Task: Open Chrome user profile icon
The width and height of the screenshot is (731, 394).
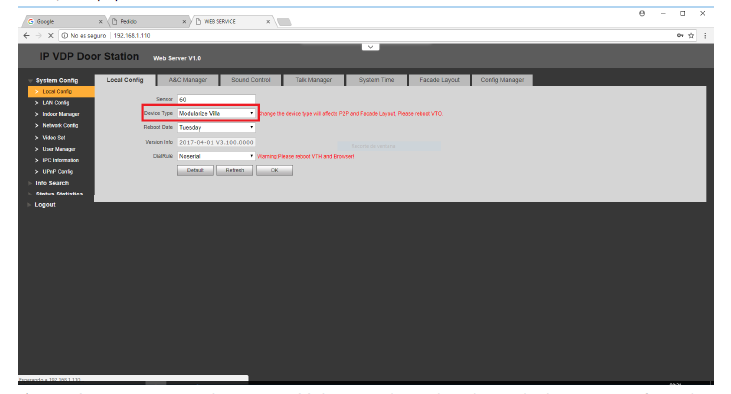Action: [x=642, y=14]
